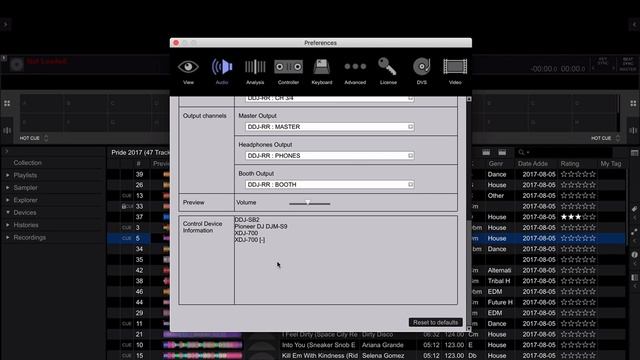Collapse the Devices tree item

coord(7,213)
